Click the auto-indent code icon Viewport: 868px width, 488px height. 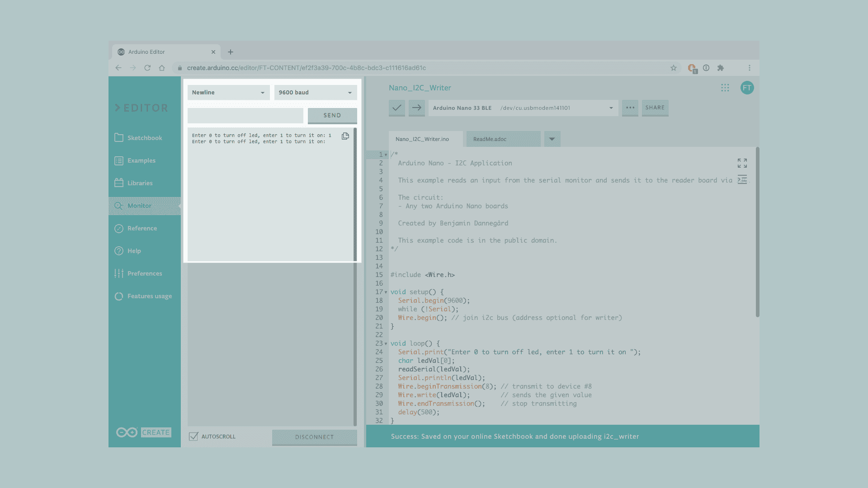click(x=742, y=179)
